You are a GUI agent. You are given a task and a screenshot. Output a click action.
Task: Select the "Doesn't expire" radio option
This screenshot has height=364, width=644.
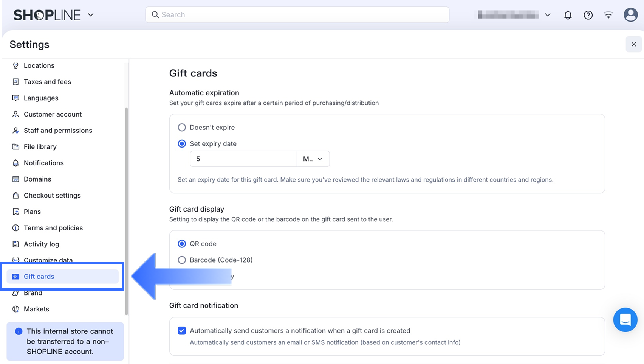(182, 128)
